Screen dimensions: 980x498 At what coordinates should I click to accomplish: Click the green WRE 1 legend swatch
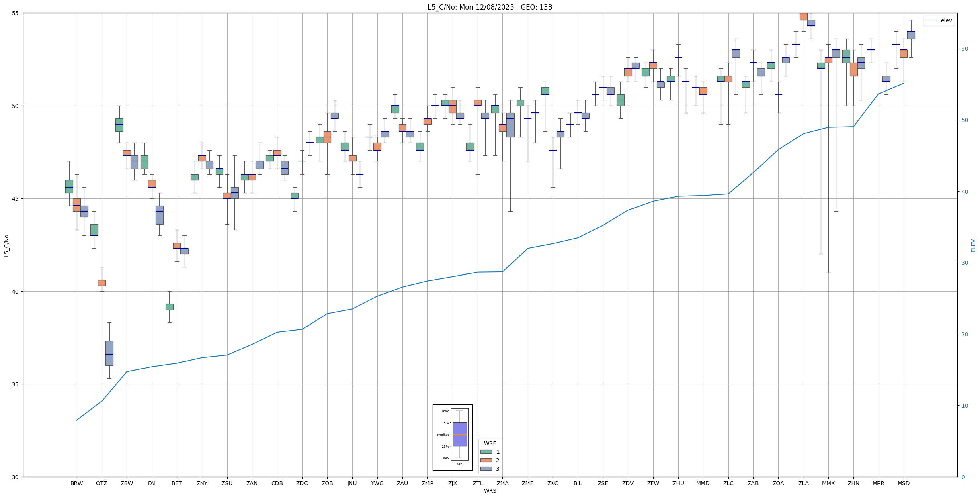pos(486,452)
